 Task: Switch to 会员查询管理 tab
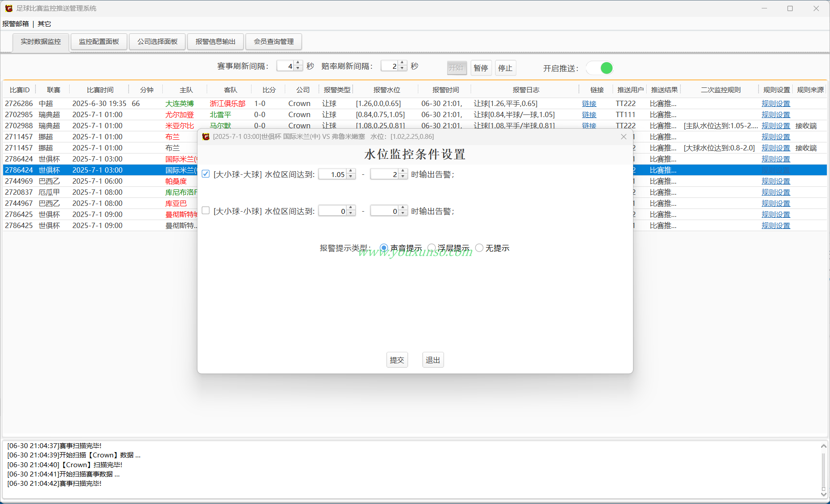[274, 42]
